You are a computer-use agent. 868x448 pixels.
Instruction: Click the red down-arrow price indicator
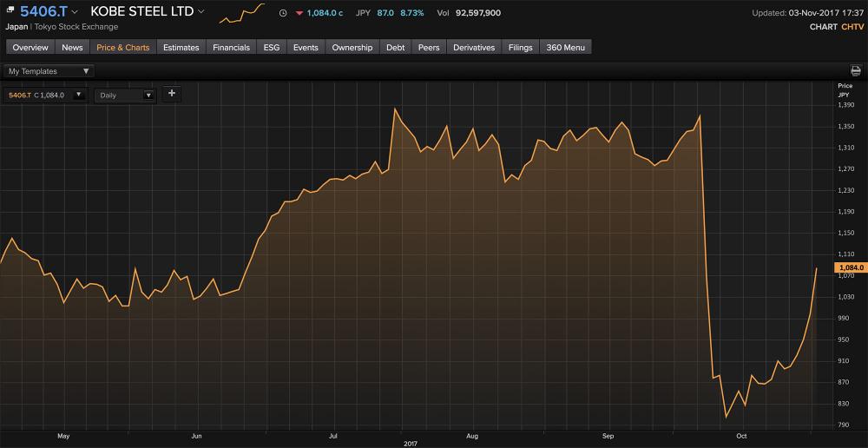pos(299,13)
